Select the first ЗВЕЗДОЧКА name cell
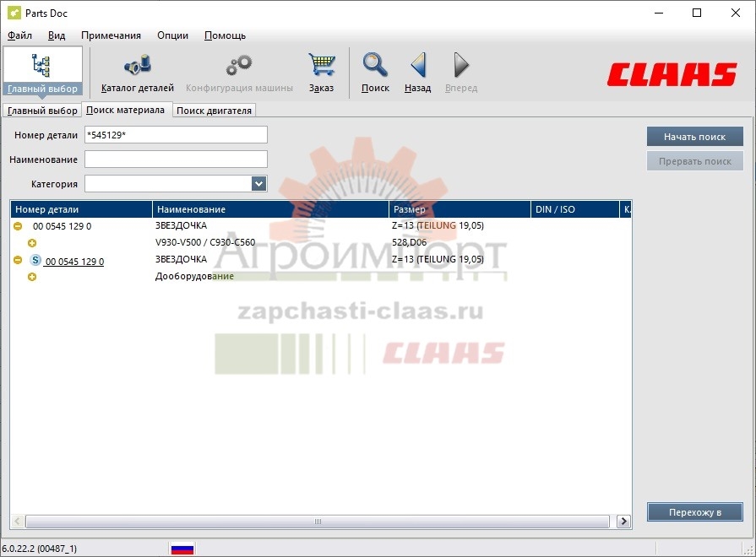 181,225
